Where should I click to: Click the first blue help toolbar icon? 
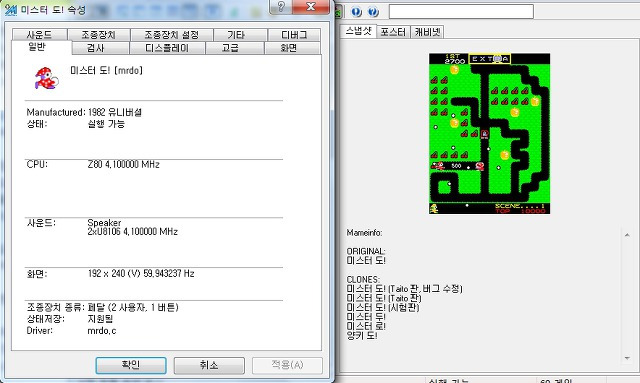(356, 11)
